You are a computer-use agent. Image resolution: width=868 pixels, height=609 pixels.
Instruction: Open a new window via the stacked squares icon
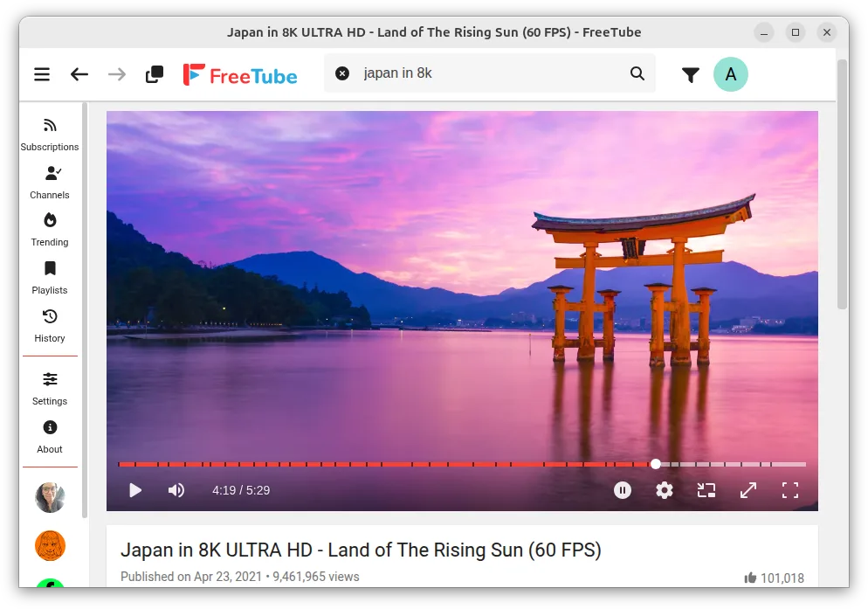click(x=155, y=74)
